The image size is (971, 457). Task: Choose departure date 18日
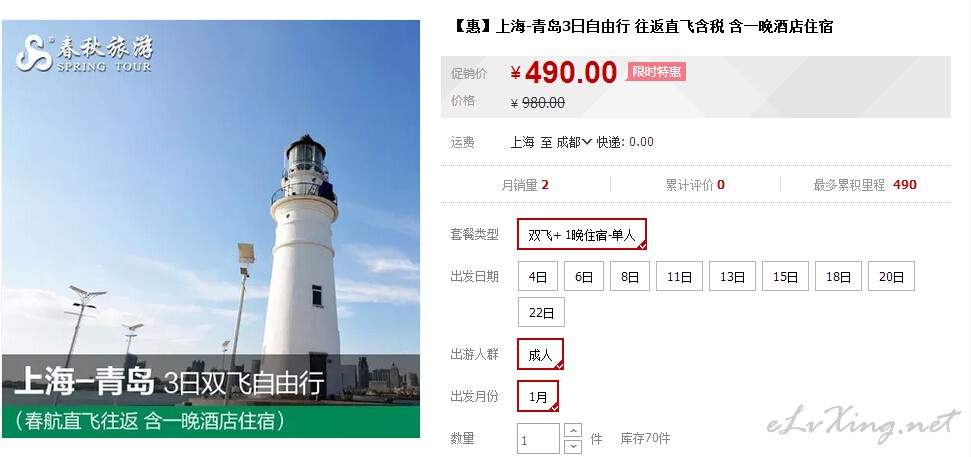click(x=838, y=276)
